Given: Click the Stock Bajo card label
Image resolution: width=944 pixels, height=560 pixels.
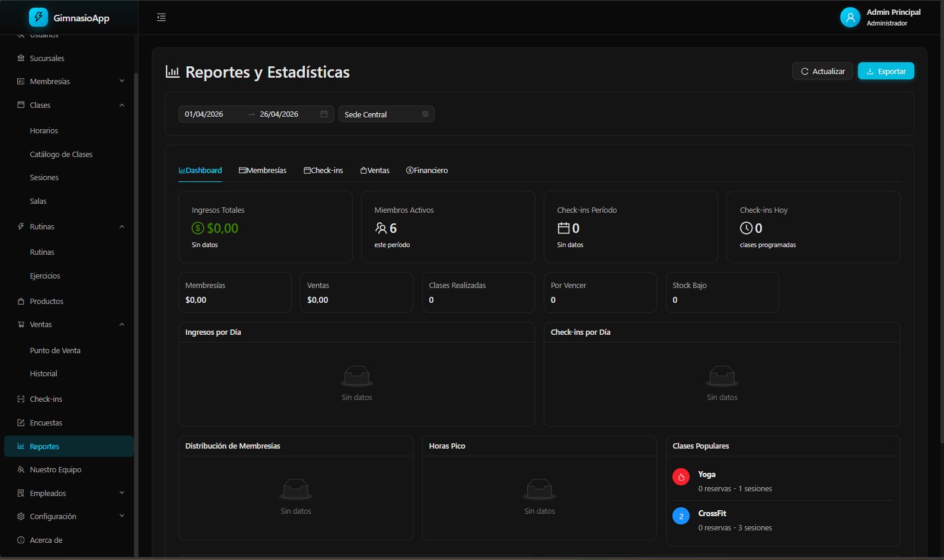Looking at the screenshot, I should [689, 285].
